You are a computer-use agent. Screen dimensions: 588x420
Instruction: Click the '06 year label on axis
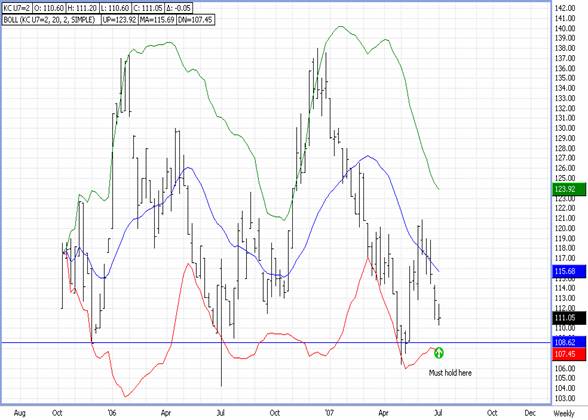[x=111, y=413]
